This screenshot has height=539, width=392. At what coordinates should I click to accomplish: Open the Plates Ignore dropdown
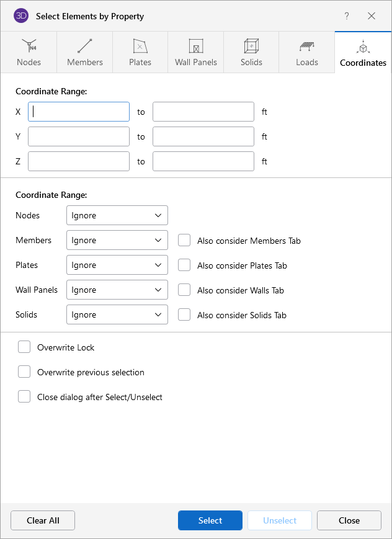(117, 265)
